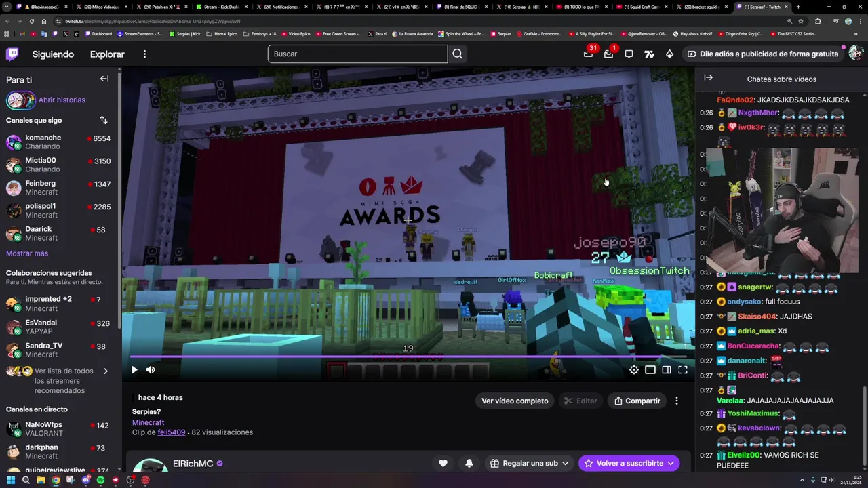Open ElRichMC channel name
868x488 pixels.
[193, 464]
